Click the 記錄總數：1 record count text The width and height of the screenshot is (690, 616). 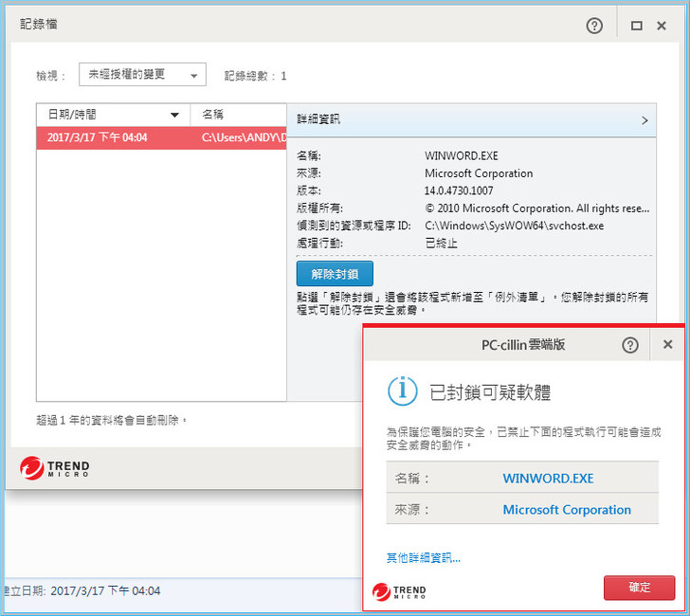(255, 76)
